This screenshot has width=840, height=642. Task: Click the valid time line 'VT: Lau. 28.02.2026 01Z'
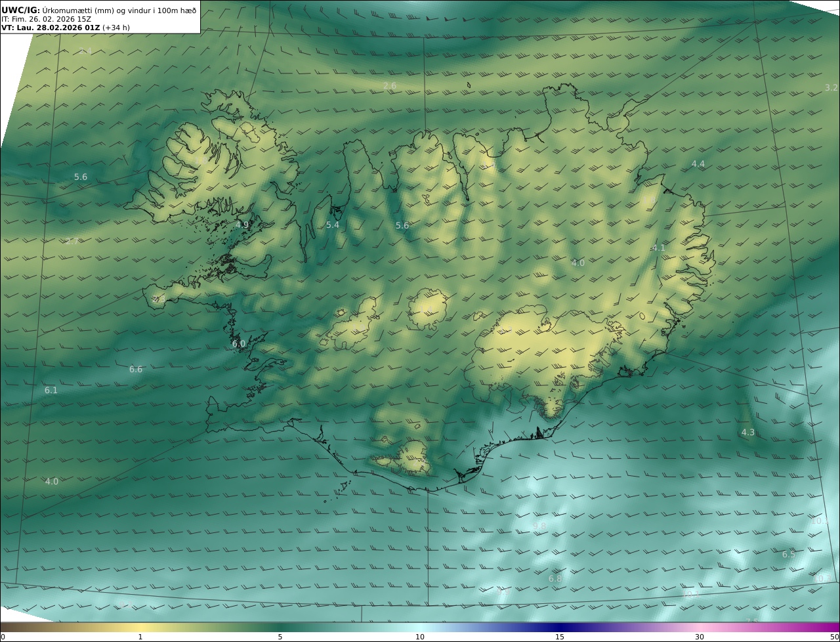(x=51, y=28)
